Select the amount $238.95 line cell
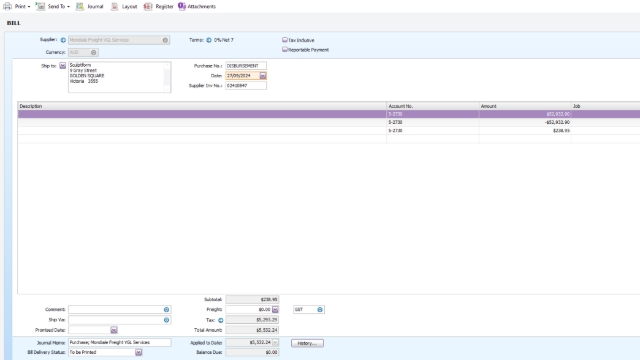 click(x=525, y=131)
